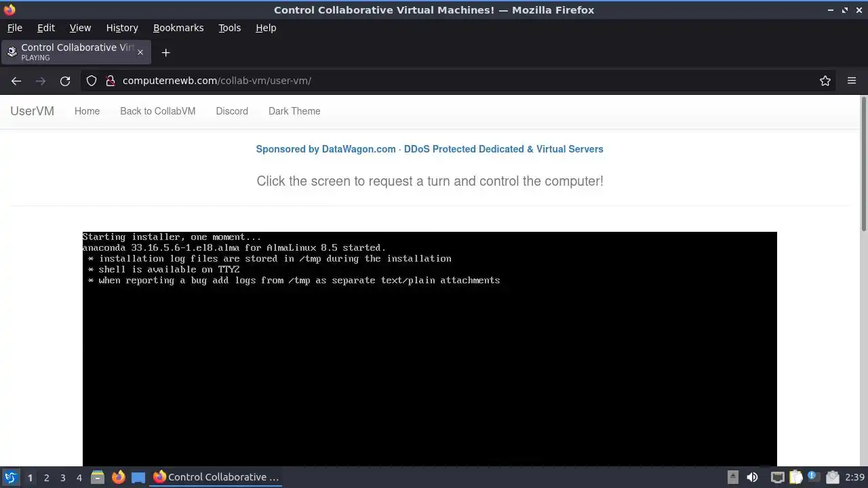Image resolution: width=868 pixels, height=488 pixels.
Task: Open the History menu
Action: (x=122, y=28)
